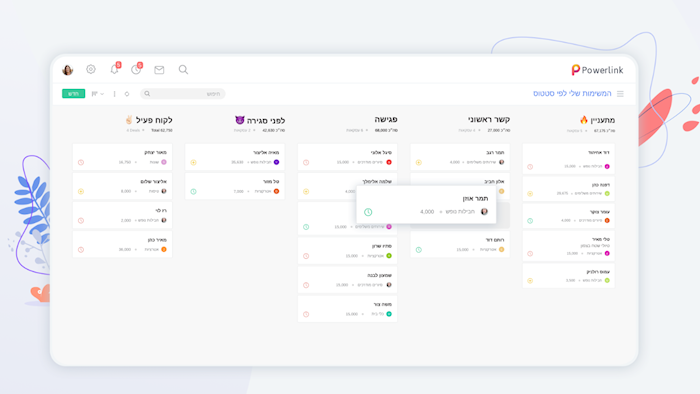This screenshot has width=700, height=394.
Task: Click the yellow status icon on the שלמה אלימלך card
Action: [306, 191]
